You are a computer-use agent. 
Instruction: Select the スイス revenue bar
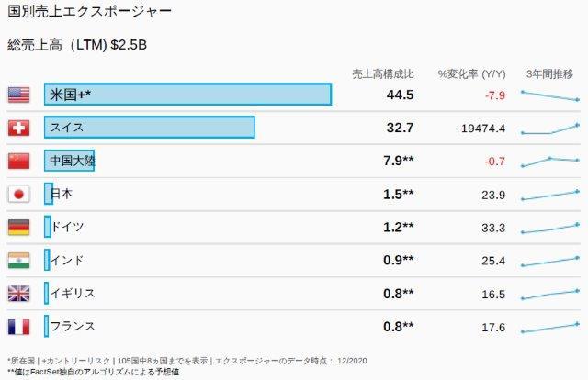(149, 128)
